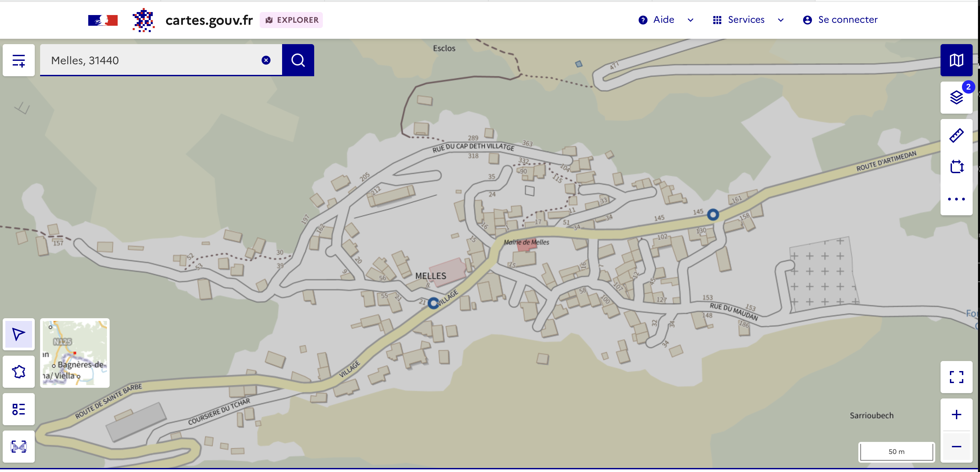The image size is (980, 472).
Task: Click the user account icon
Action: coord(807,20)
